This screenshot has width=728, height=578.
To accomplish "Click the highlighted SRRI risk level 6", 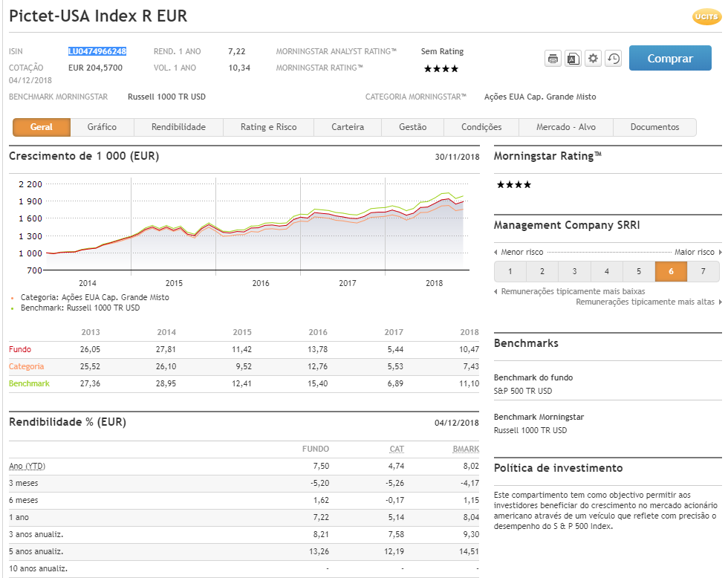I will click(x=671, y=271).
